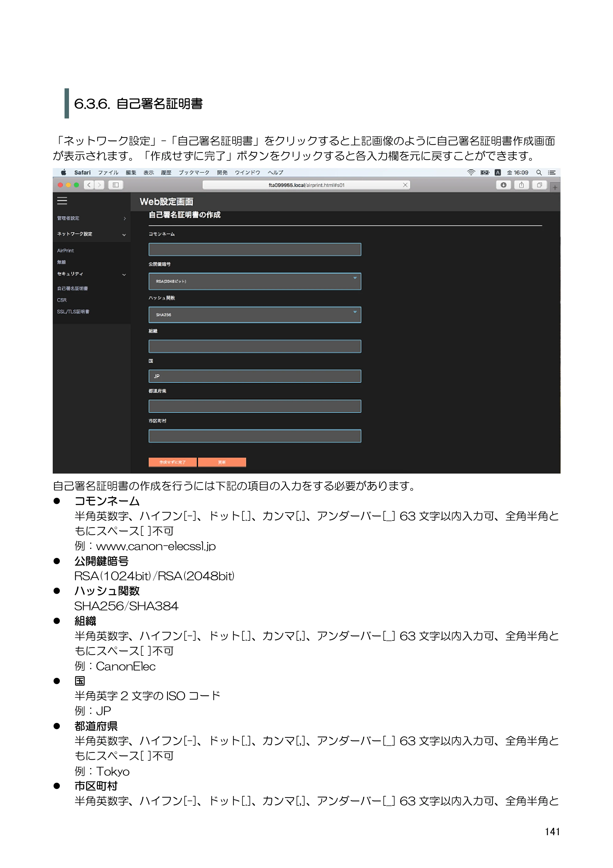Click the Wi-Fi status icon

[x=471, y=172]
